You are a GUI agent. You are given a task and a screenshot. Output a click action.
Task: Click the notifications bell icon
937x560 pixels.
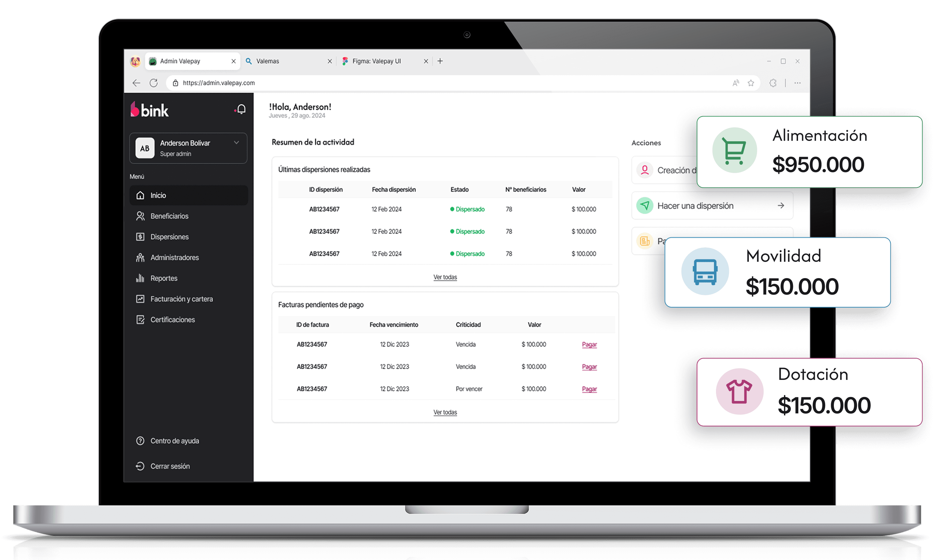coord(241,109)
